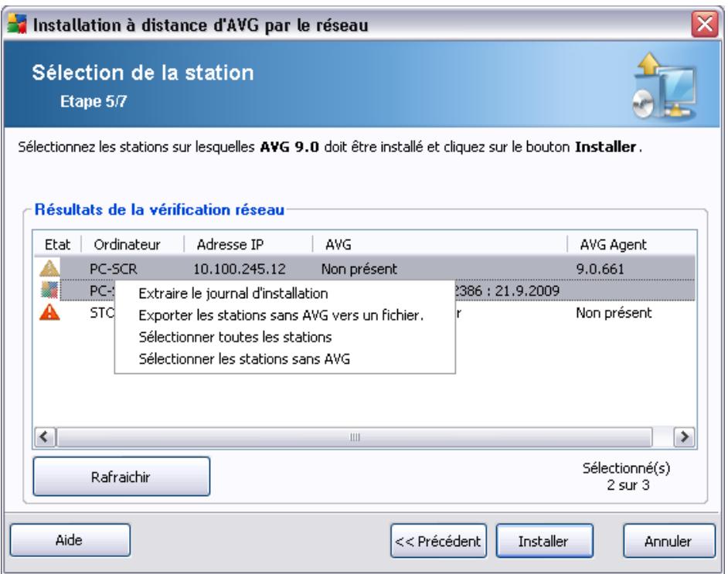Click the yellow warning icon for PC-SCR
Screen dimensions: 728x574
(x=49, y=269)
